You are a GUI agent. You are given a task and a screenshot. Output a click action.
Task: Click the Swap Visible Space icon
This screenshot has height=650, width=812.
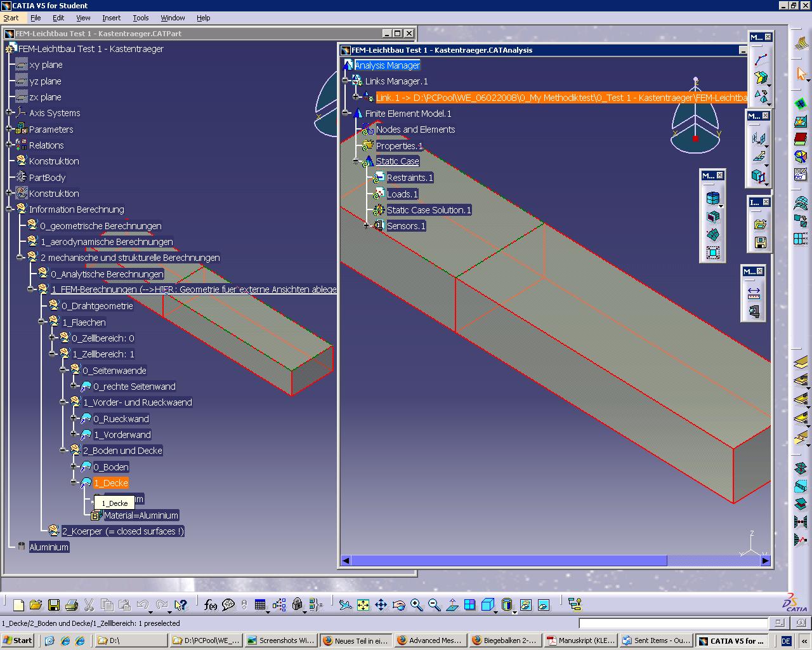click(544, 605)
